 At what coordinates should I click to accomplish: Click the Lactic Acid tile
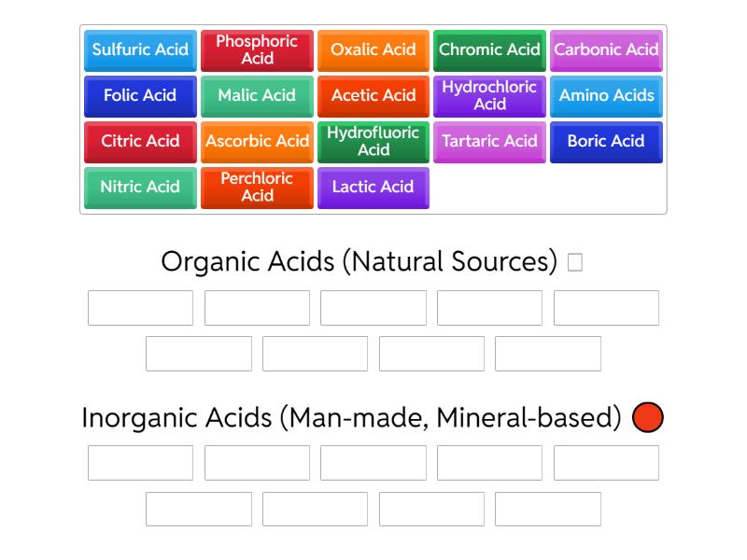(373, 188)
